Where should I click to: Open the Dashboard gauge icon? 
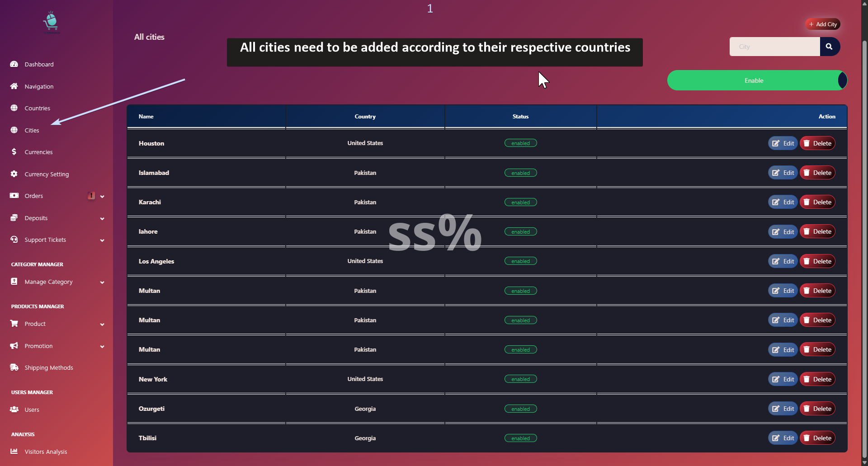click(14, 64)
